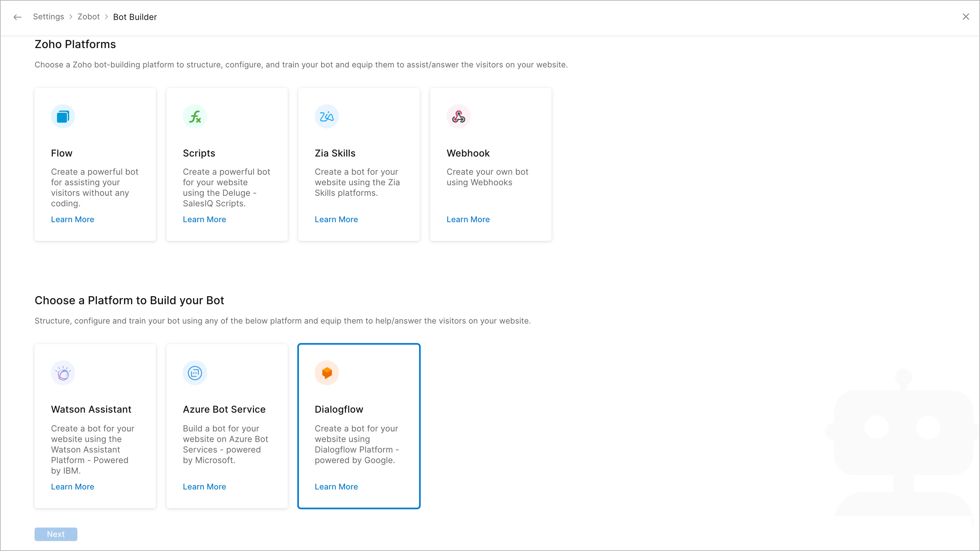The image size is (980, 551).
Task: Open Learn More for Zia Skills
Action: pos(336,220)
